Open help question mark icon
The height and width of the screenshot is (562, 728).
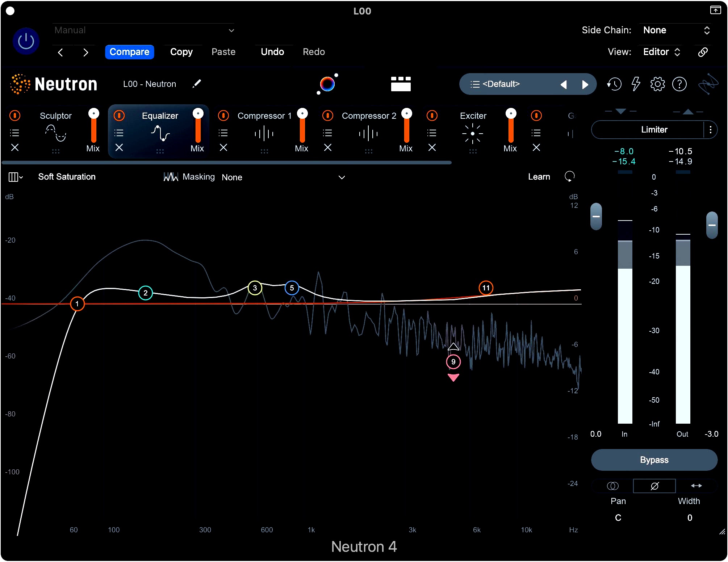click(x=679, y=84)
